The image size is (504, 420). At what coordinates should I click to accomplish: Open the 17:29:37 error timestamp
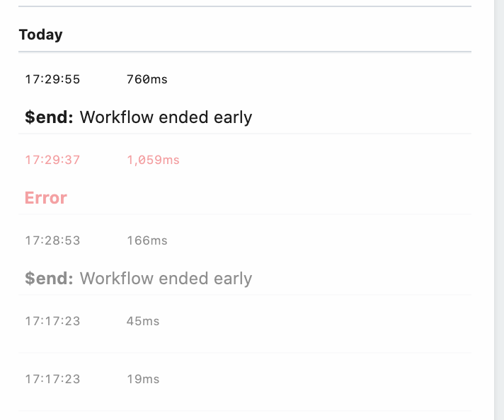52,160
